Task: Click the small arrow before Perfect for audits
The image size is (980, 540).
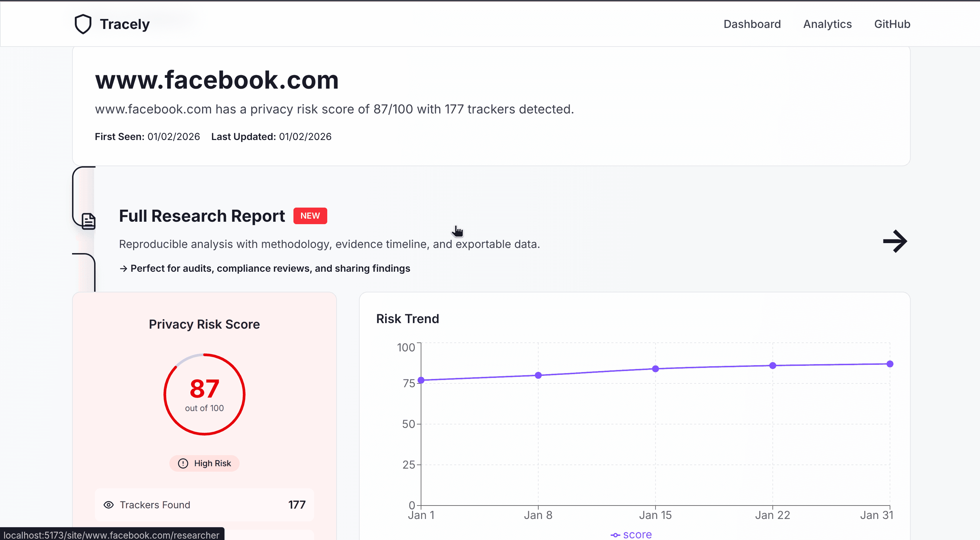Action: [123, 269]
